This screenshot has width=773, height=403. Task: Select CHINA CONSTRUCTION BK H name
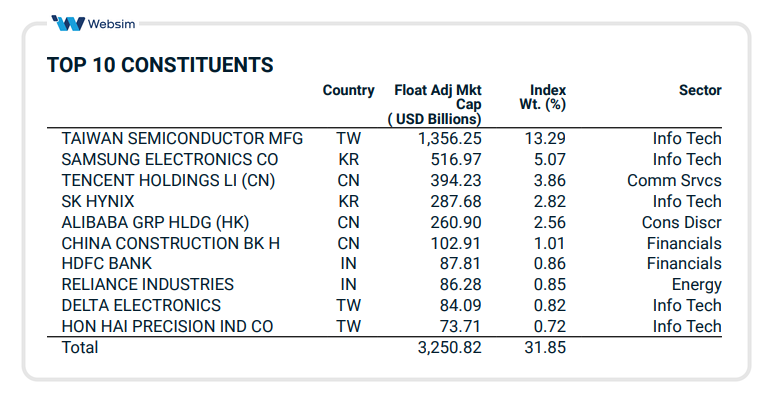click(167, 243)
